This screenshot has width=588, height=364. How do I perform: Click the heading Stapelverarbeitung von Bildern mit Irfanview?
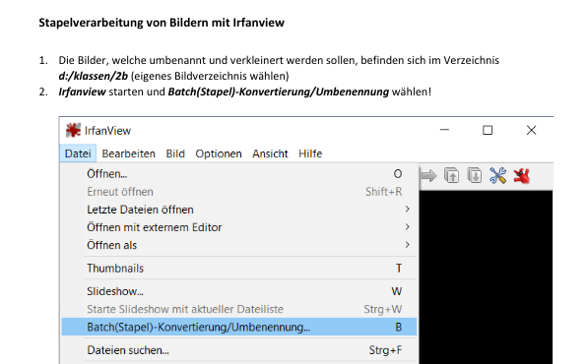pos(162,23)
